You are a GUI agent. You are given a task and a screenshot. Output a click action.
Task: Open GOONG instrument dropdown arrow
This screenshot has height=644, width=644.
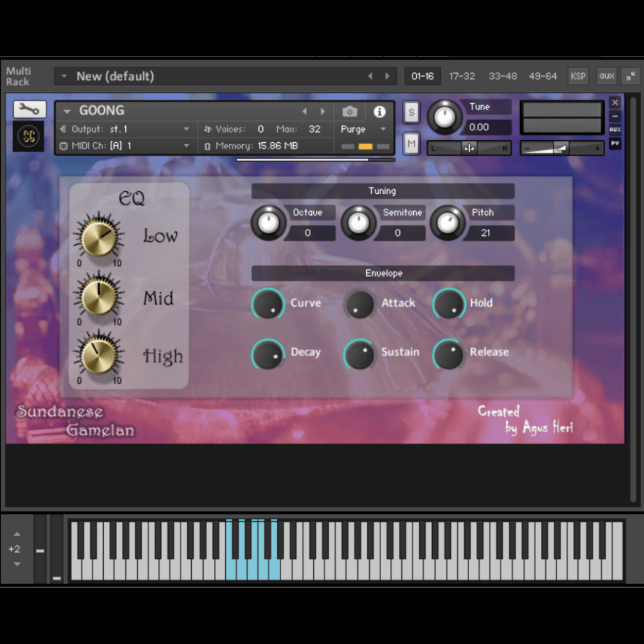pyautogui.click(x=67, y=111)
